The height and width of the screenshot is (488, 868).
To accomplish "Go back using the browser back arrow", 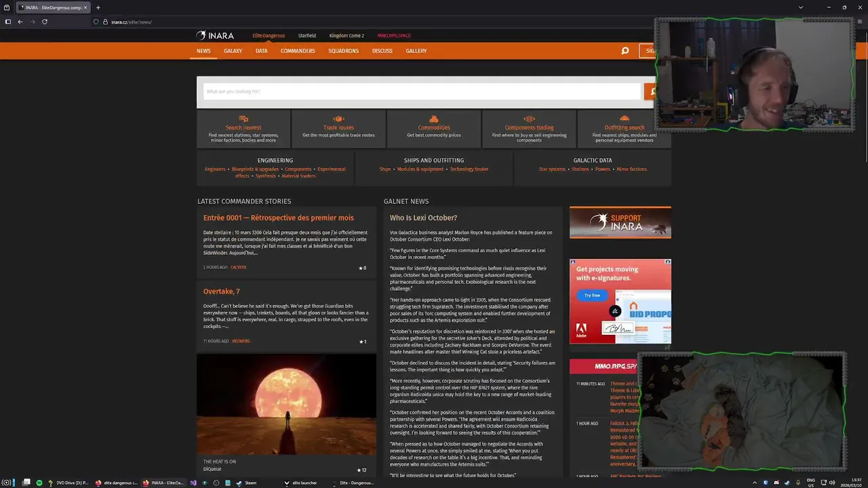I will (x=20, y=22).
